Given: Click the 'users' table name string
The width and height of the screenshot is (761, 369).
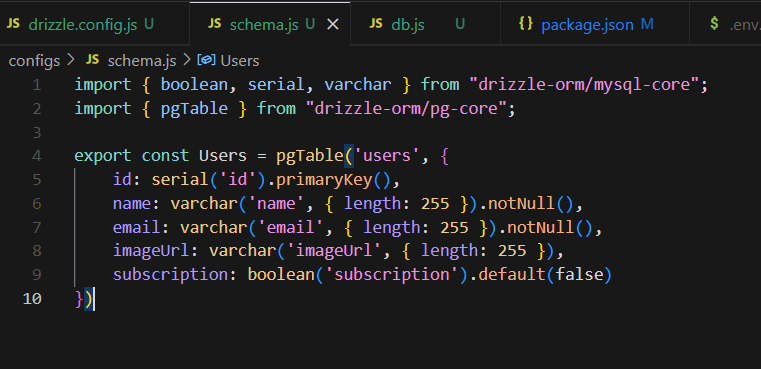Looking at the screenshot, I should point(387,156).
